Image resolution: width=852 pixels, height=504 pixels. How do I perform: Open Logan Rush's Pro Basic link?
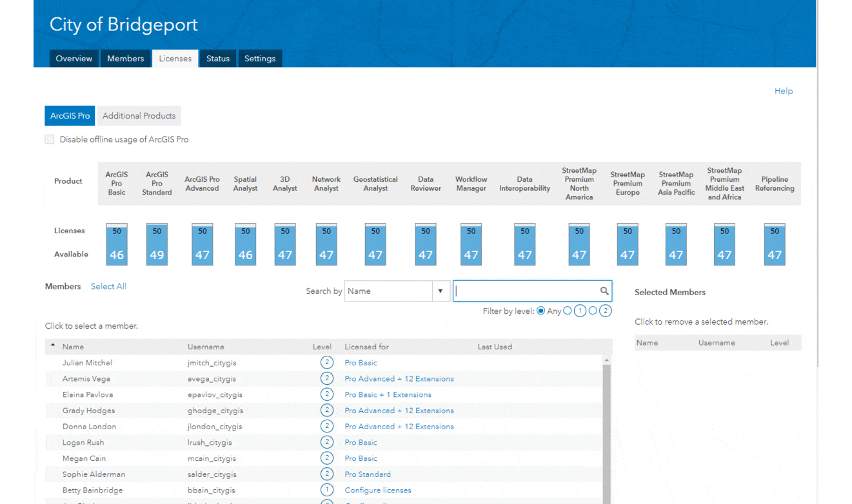[x=361, y=442]
